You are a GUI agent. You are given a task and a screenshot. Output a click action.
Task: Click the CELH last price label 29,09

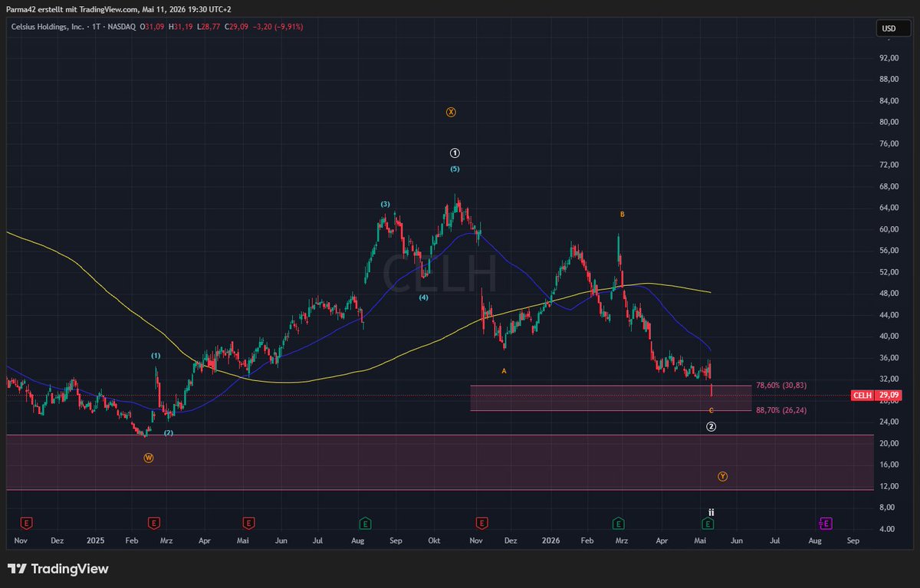tap(878, 396)
